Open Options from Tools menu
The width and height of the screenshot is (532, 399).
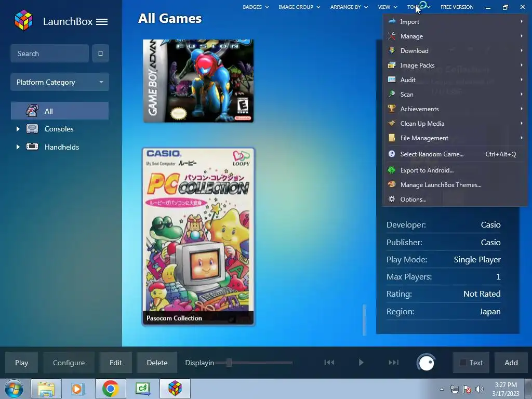(x=455, y=199)
